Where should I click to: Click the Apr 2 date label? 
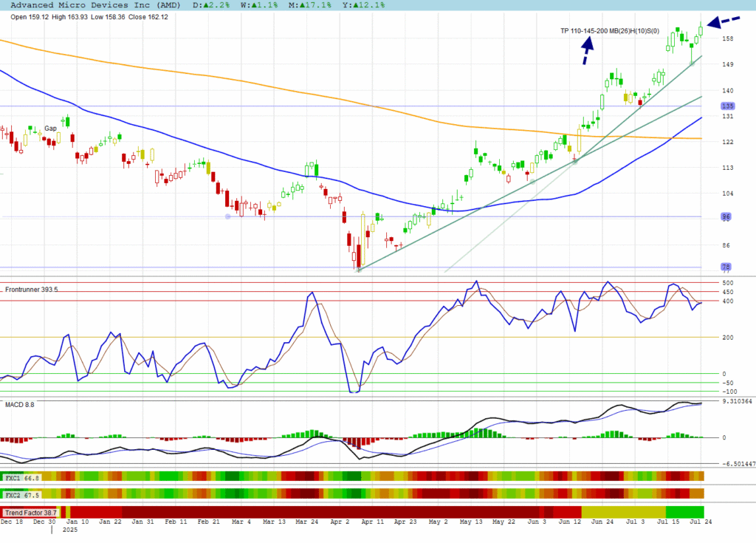(340, 522)
